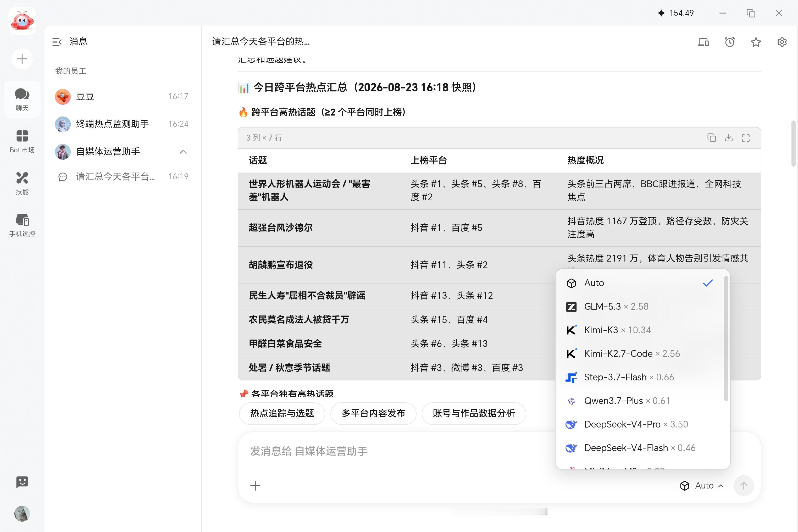Open scheduled tasks alarm clock icon
Screen dimensions: 798x532
(729, 42)
